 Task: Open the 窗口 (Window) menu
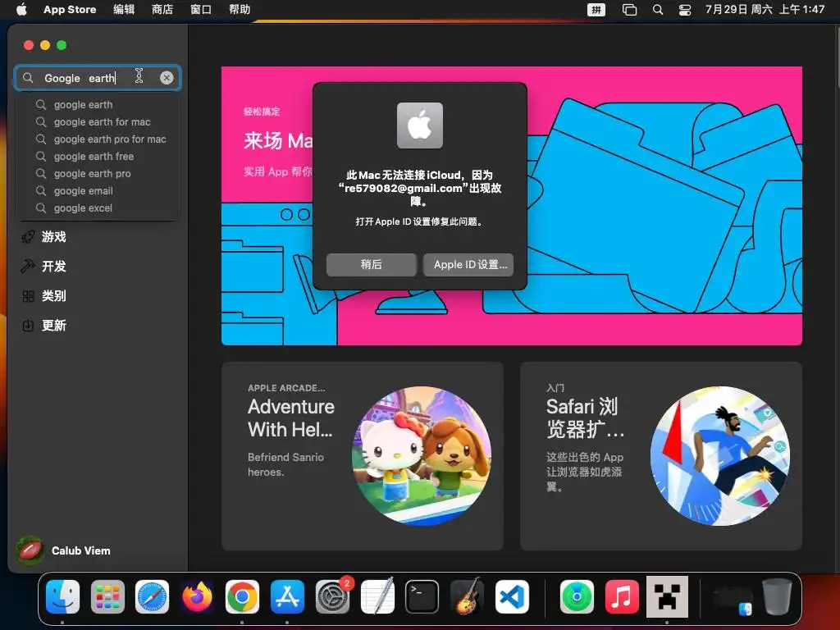[x=201, y=9]
